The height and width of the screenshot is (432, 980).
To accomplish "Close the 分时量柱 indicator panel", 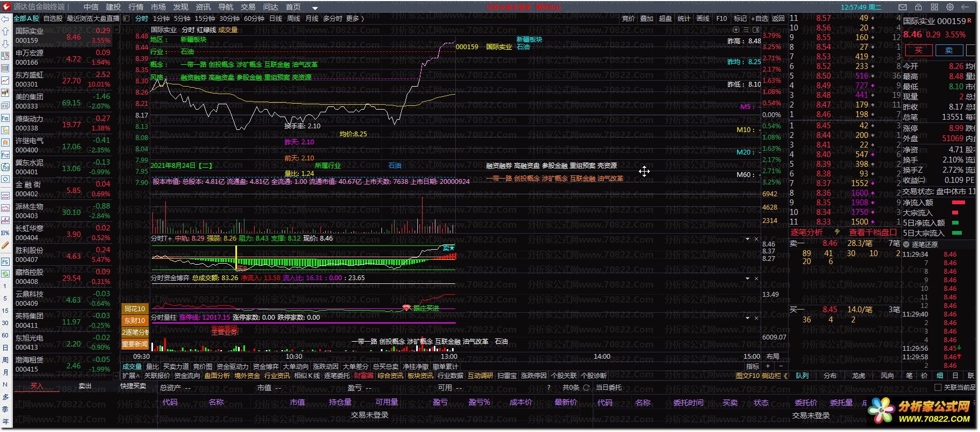I will (756, 318).
